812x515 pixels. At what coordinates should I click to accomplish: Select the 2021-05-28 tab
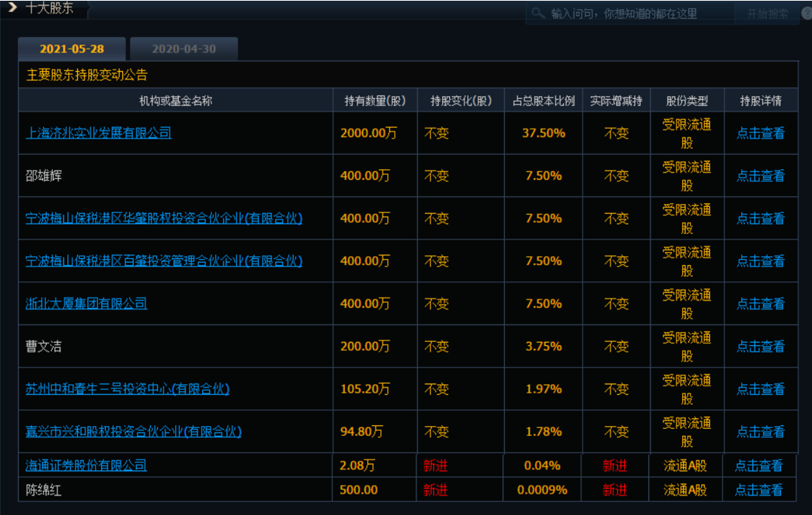pyautogui.click(x=73, y=48)
